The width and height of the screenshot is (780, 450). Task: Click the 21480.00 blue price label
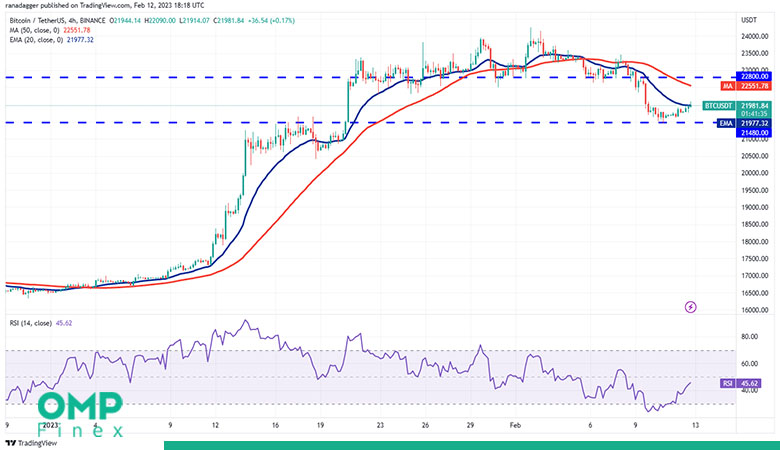[x=753, y=133]
